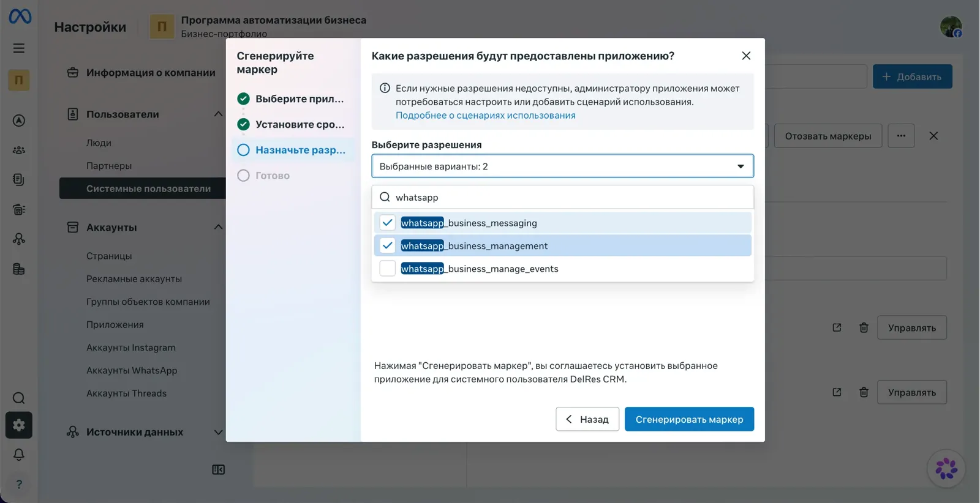Go to step 'Выберите прил...' in the wizard
Image resolution: width=980 pixels, height=503 pixels.
coord(300,99)
